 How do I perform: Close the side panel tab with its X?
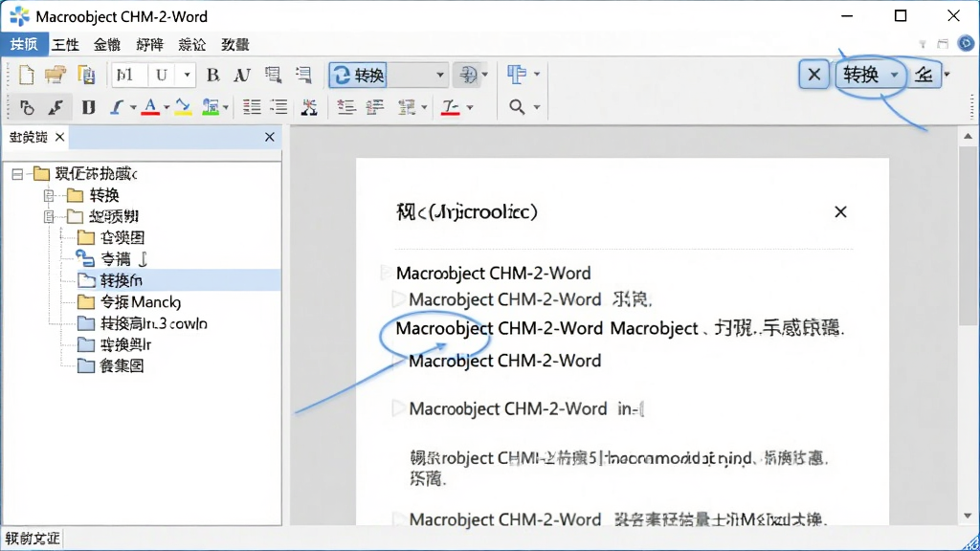60,137
